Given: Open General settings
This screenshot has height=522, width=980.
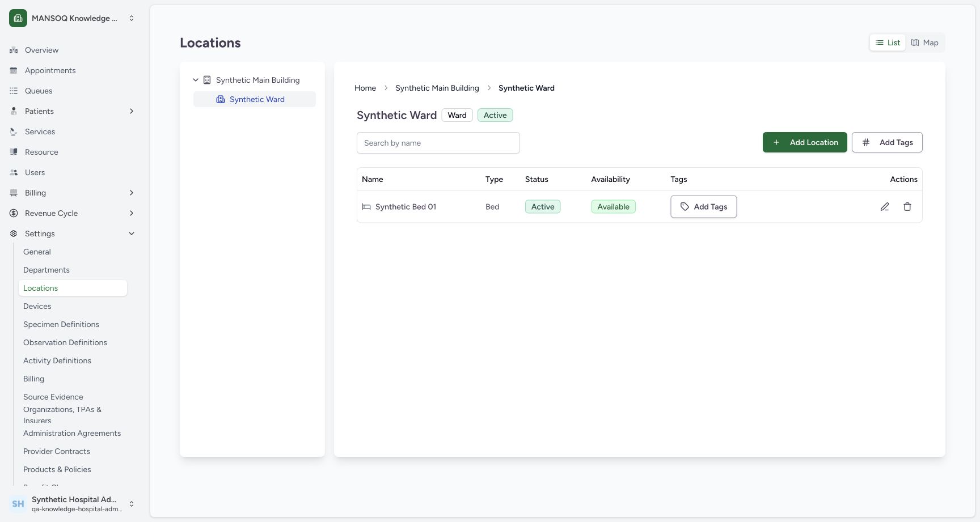Looking at the screenshot, I should pyautogui.click(x=37, y=252).
